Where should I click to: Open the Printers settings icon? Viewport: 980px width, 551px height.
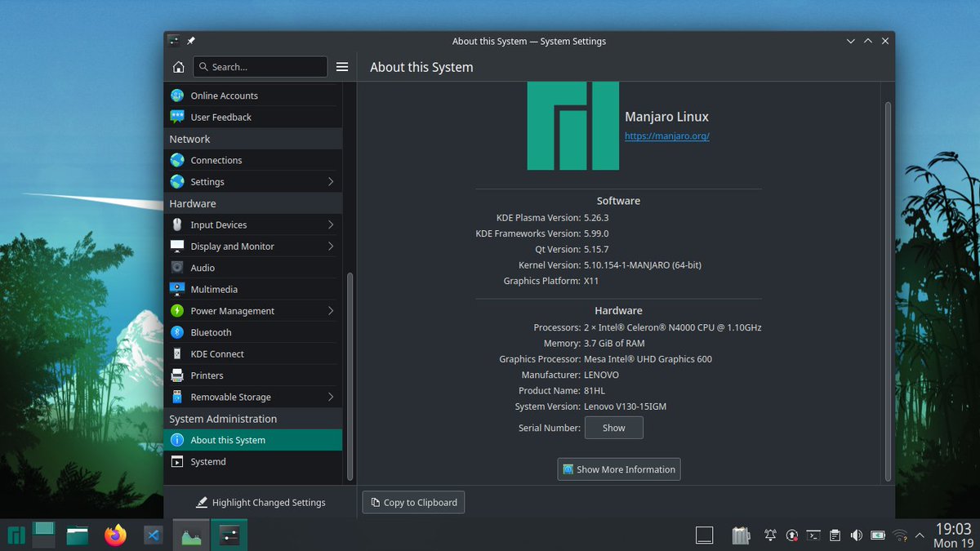[x=177, y=375]
